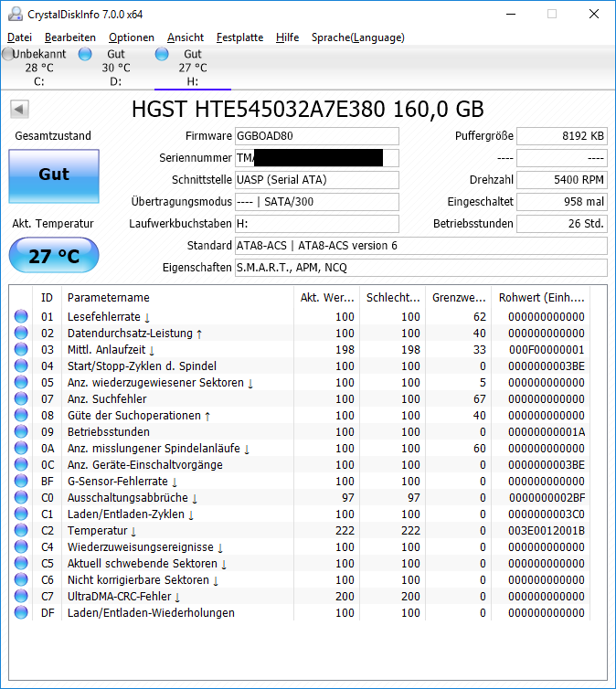616x689 pixels.
Task: Click the previous disk arrow button
Action: coord(19,109)
